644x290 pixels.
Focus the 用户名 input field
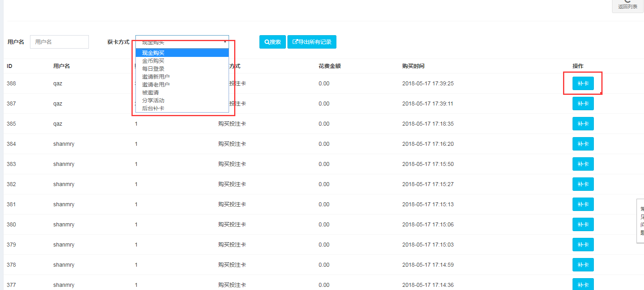pyautogui.click(x=59, y=42)
